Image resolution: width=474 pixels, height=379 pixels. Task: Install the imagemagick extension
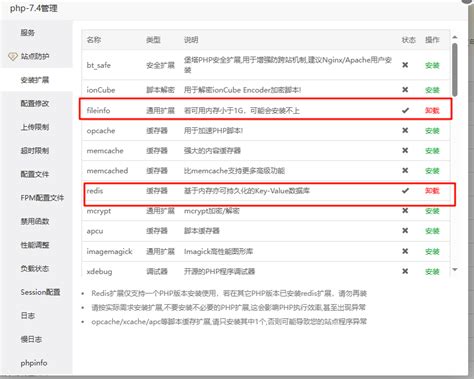[x=432, y=251]
